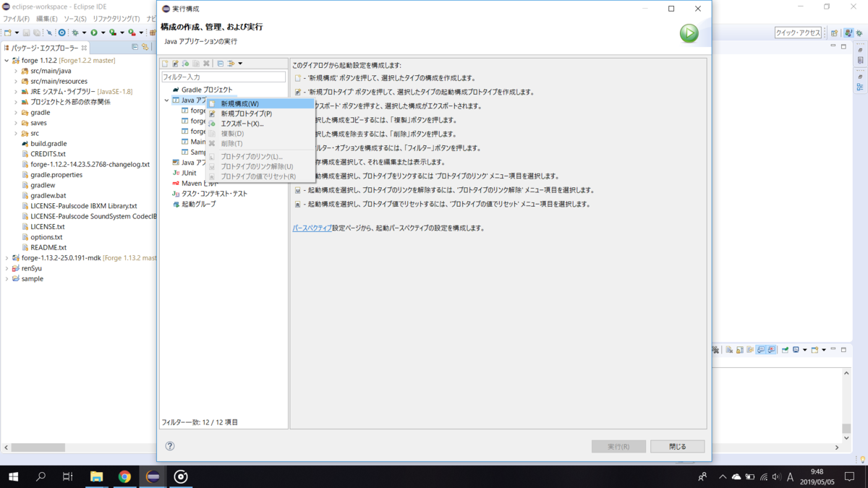
Task: Open filter options via the filter icon
Action: click(x=231, y=64)
